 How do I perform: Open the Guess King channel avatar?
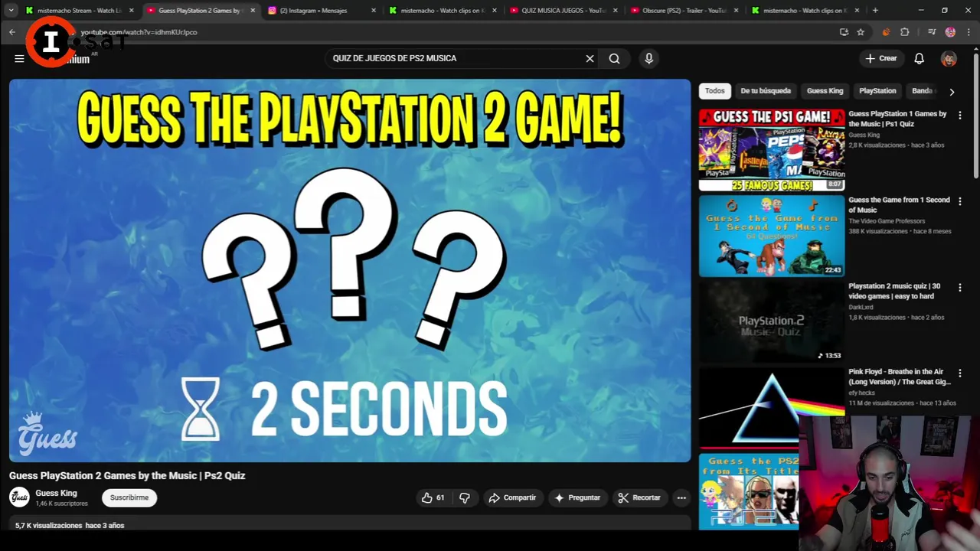(x=19, y=497)
